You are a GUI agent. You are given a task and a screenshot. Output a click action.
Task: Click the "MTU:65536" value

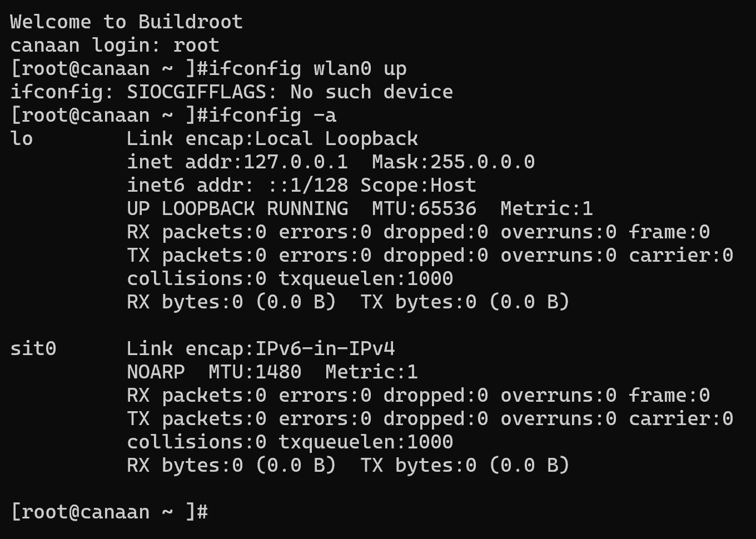coord(424,208)
